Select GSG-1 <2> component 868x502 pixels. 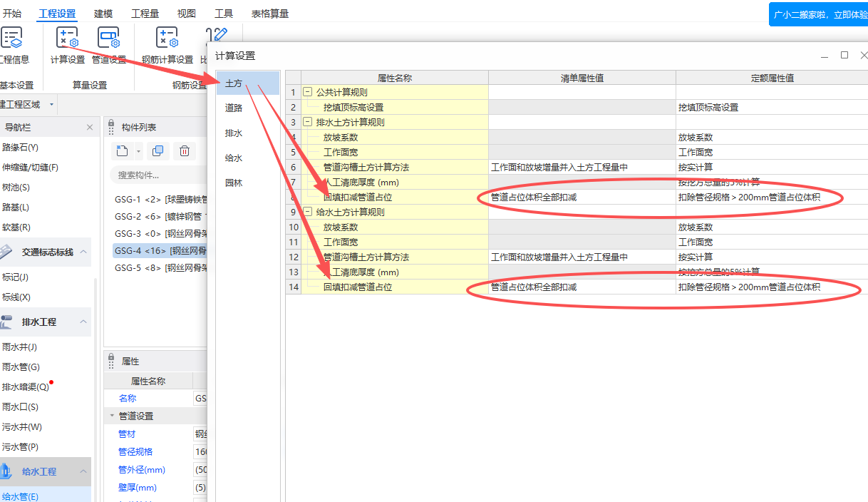[x=160, y=199]
